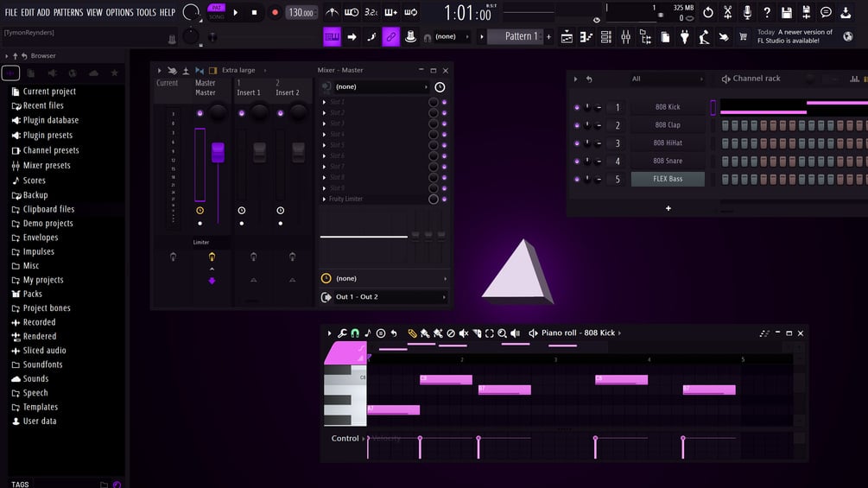Open the EDIT menu
This screenshot has height=488, width=868.
point(27,12)
